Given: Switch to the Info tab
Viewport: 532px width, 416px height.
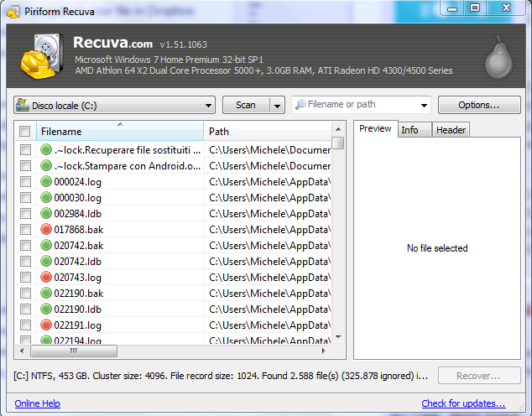Looking at the screenshot, I should coord(415,130).
